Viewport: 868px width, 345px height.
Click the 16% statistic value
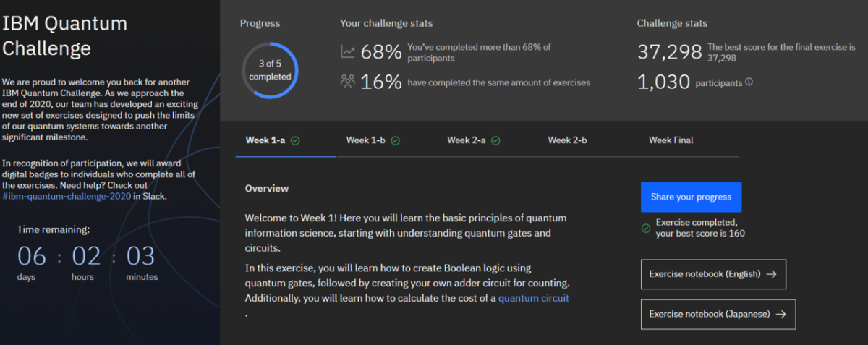(380, 82)
